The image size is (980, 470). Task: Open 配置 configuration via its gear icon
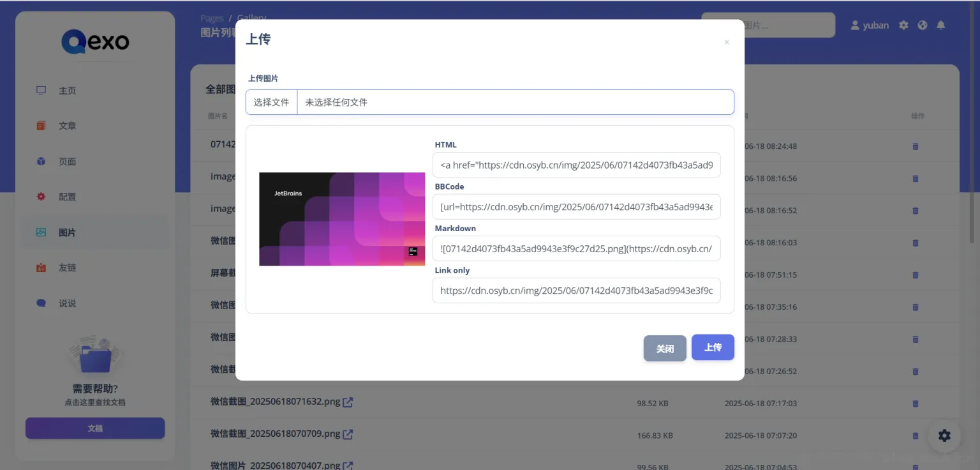pyautogui.click(x=40, y=197)
